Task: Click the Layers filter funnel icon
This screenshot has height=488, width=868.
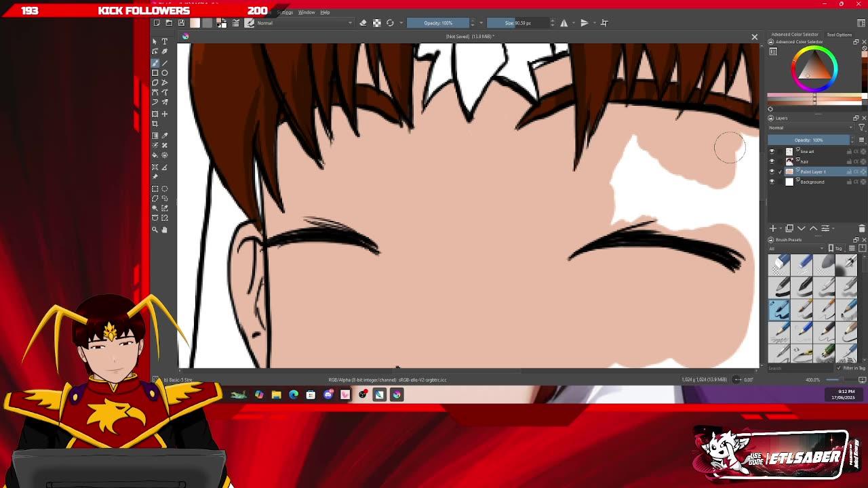Action: tap(862, 127)
